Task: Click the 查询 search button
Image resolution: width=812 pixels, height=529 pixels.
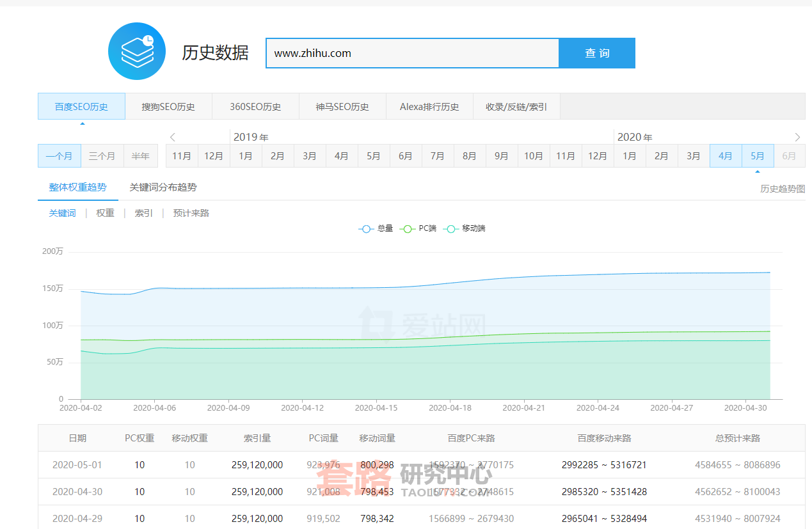Action: [x=597, y=53]
